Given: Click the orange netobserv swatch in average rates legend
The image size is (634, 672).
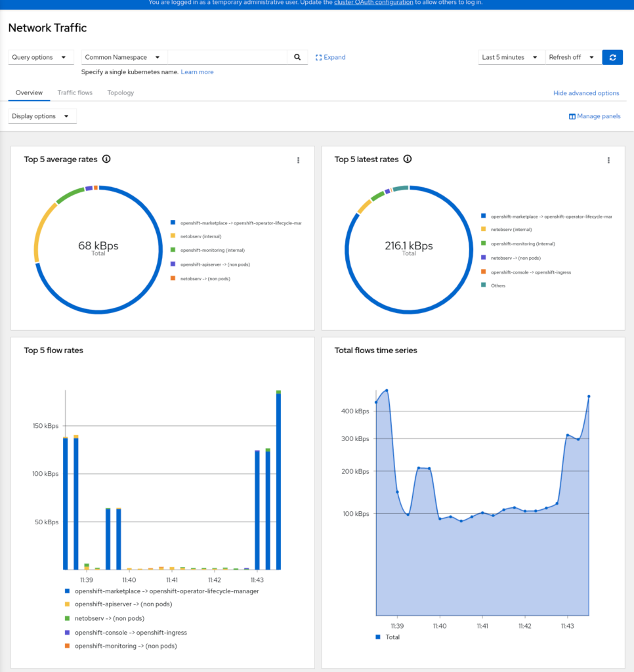Looking at the screenshot, I should click(x=173, y=279).
